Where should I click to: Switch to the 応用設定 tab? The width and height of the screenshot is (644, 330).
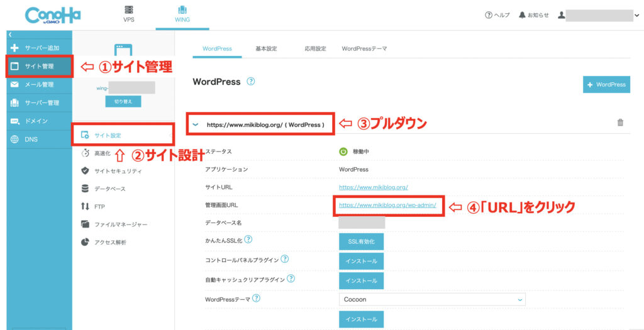coord(316,48)
